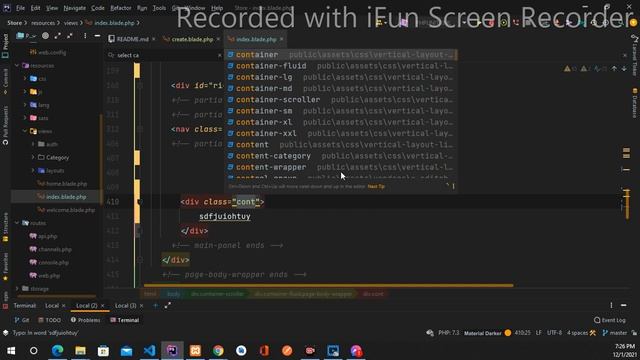Open the Event Log
This screenshot has height=360, width=640.
[610, 320]
